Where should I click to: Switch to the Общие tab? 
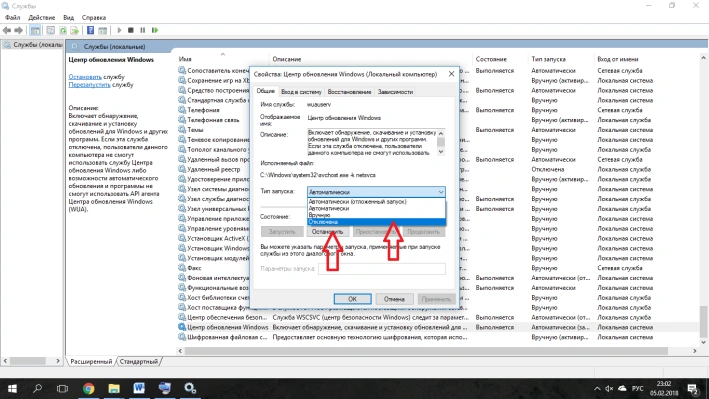coord(265,91)
